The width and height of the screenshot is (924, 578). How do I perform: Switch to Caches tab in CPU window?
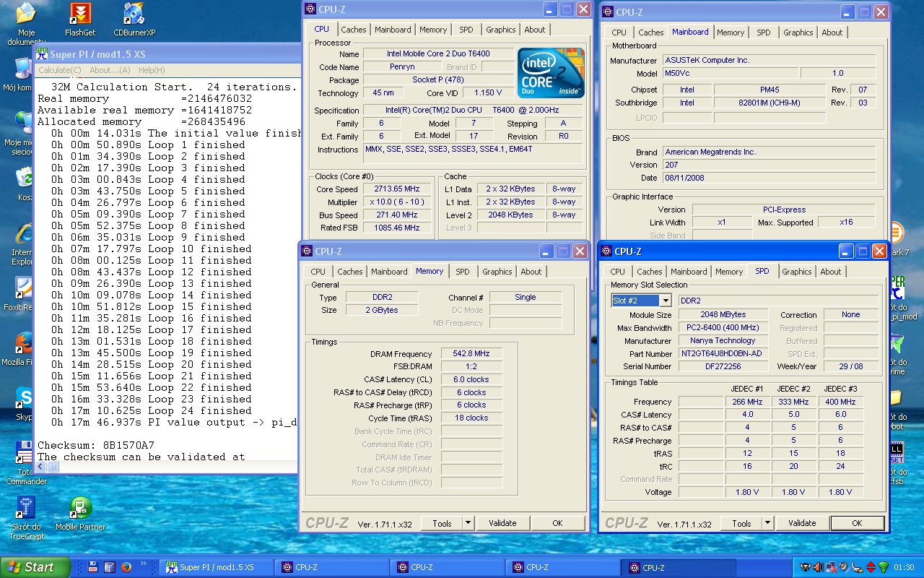(354, 30)
